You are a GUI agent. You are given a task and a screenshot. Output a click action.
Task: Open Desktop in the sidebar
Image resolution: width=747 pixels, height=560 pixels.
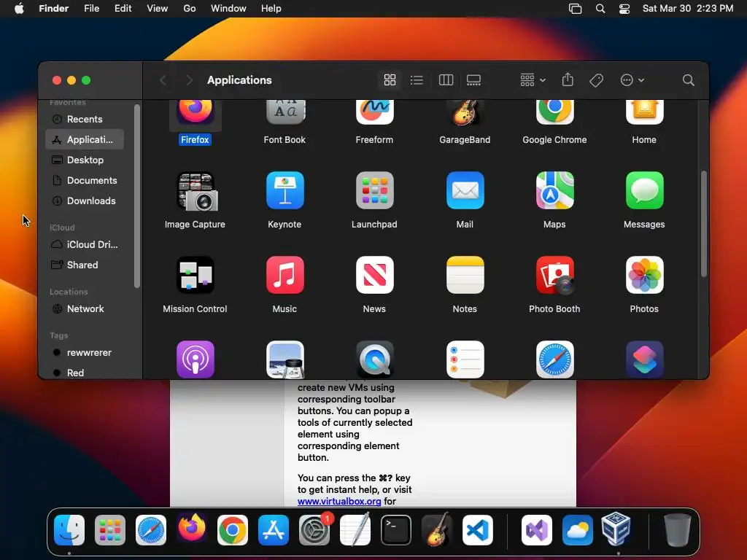(x=85, y=160)
